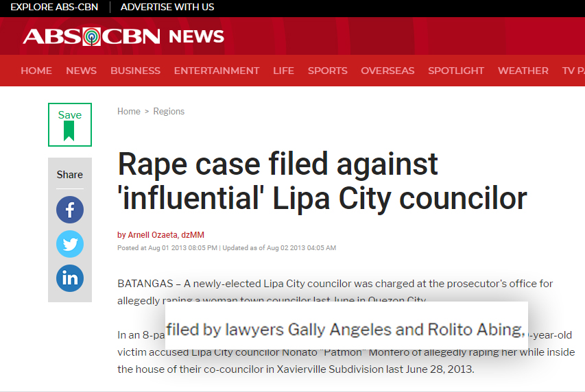The image size is (585, 392).
Task: Open the WEATHER section
Action: tap(523, 71)
